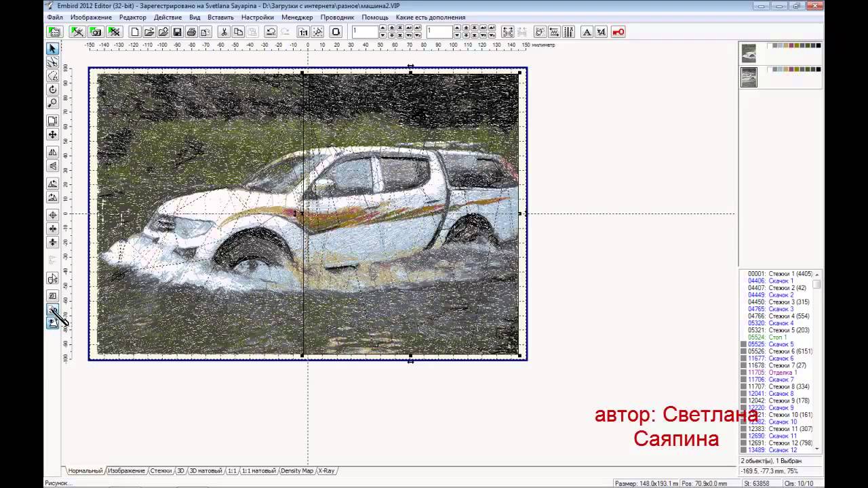Switch to the 3D натовый tab
The width and height of the screenshot is (868, 488).
(205, 470)
